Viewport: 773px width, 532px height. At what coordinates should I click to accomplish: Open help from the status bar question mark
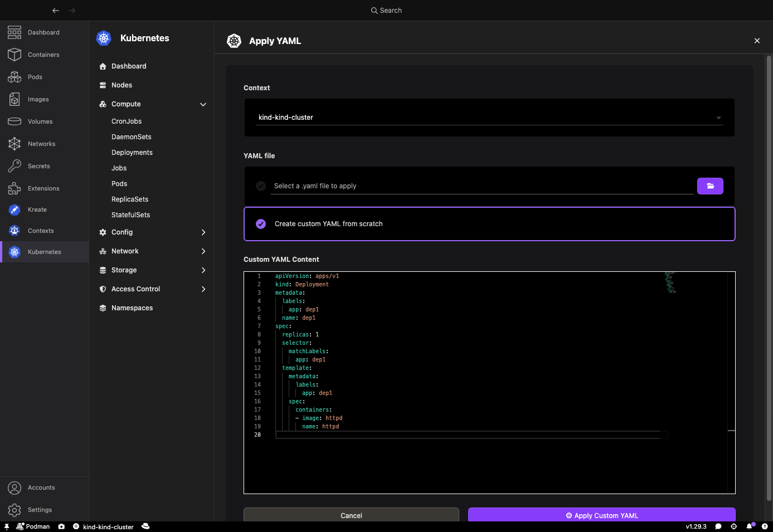coord(765,526)
